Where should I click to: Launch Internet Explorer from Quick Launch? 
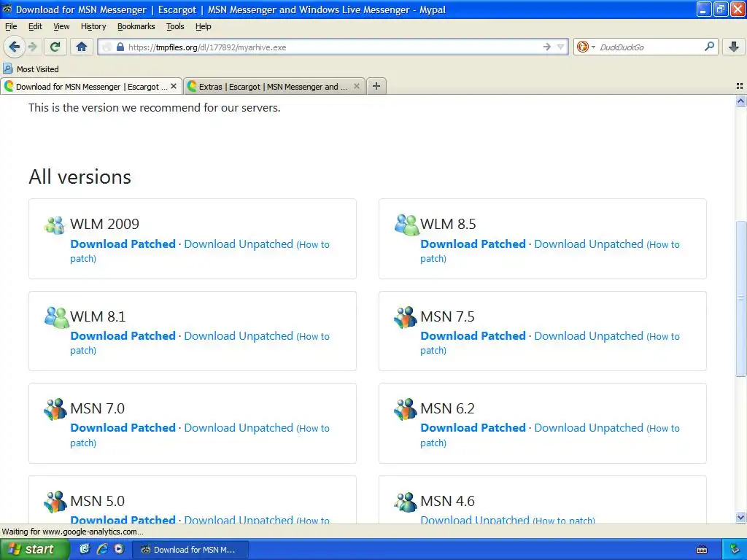point(102,549)
